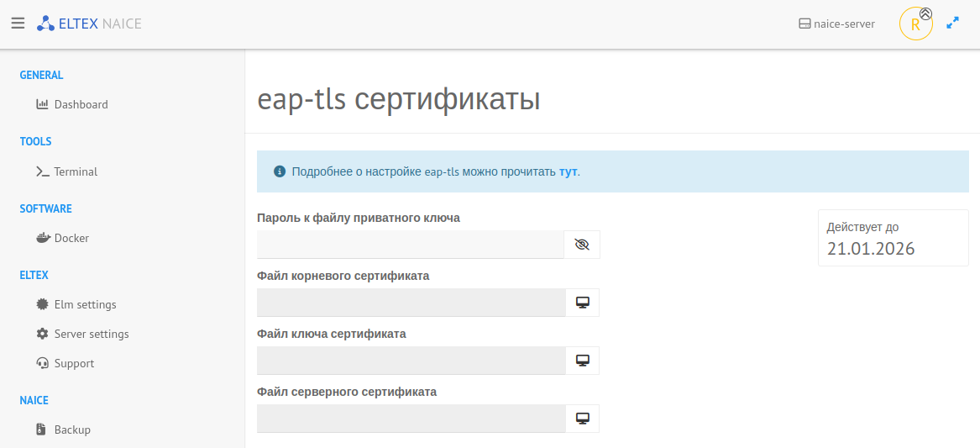
Task: Click the info icon in the blue banner
Action: [280, 171]
